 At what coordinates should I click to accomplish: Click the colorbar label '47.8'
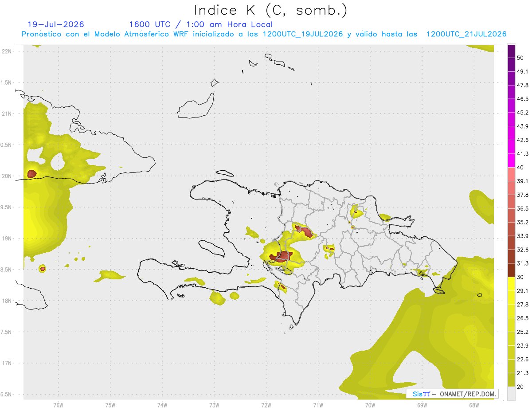click(x=523, y=85)
